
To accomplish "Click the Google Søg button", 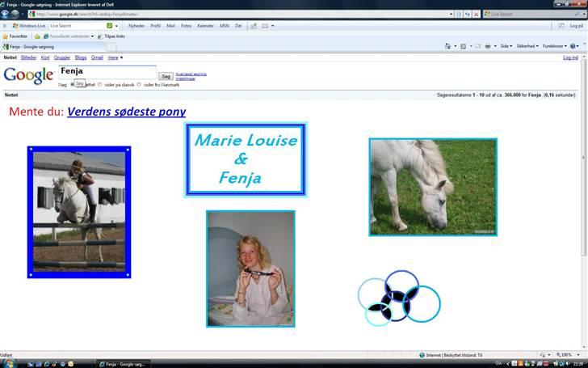I will click(x=166, y=77).
